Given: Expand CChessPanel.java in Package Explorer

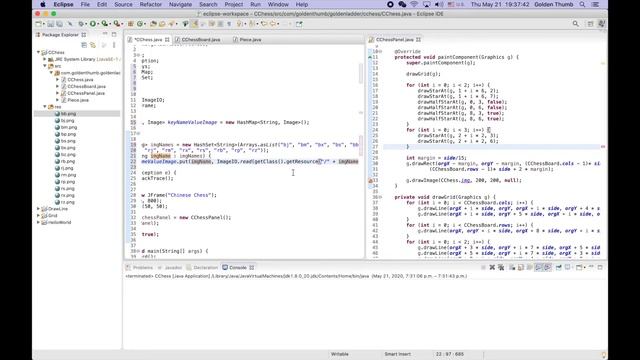Looking at the screenshot, I should tap(58, 93).
